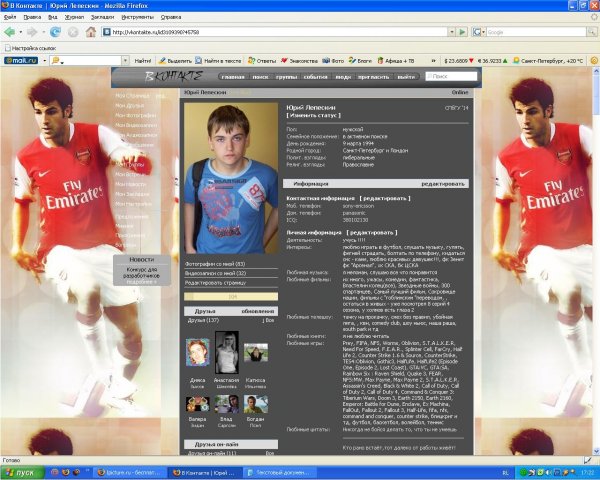Click поиск in VKontakte top navigation

pos(260,77)
